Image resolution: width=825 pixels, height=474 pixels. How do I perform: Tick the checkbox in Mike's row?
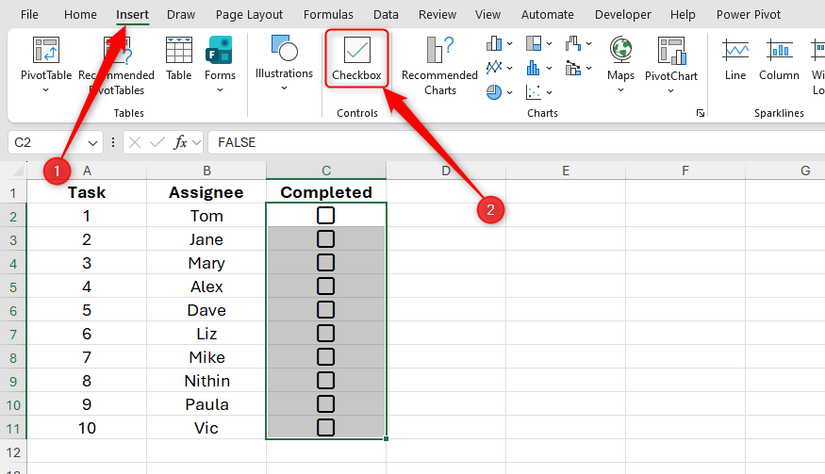pyautogui.click(x=326, y=357)
